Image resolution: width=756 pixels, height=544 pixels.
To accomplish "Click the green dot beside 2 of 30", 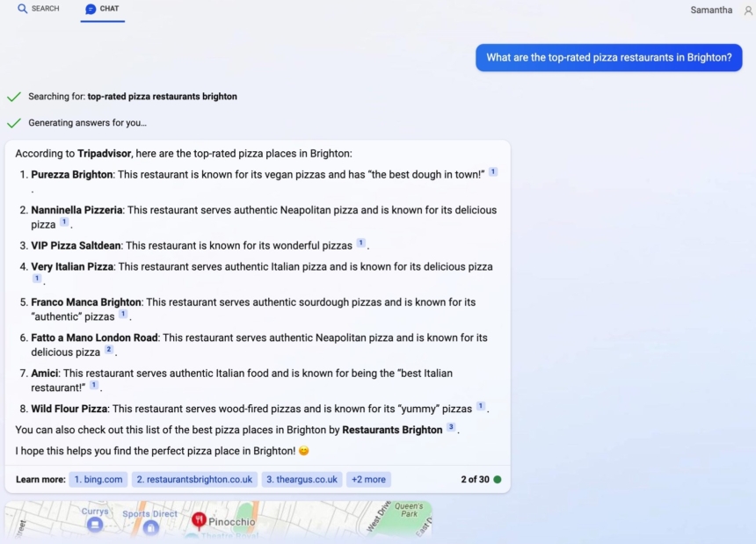I will click(x=498, y=479).
